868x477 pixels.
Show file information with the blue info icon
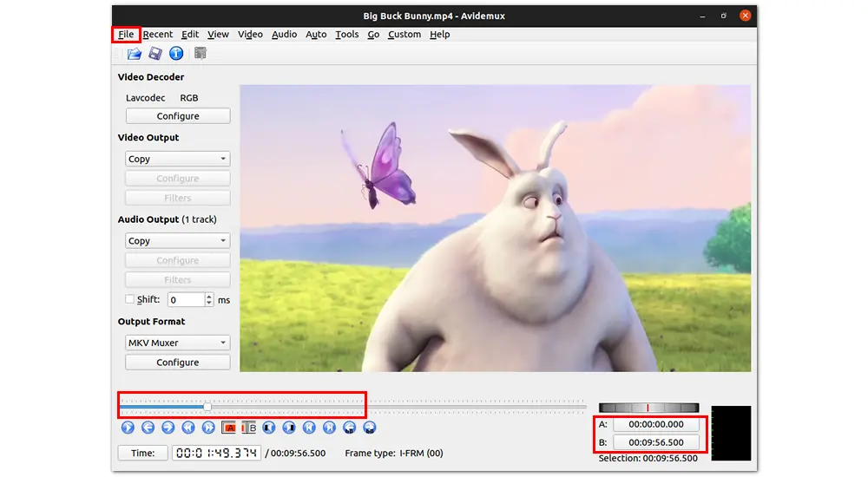pyautogui.click(x=176, y=54)
